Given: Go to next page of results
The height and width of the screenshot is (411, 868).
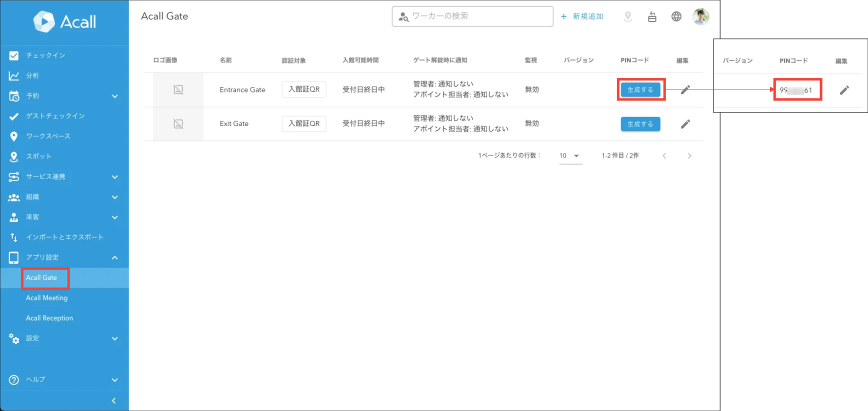Looking at the screenshot, I should pyautogui.click(x=689, y=156).
